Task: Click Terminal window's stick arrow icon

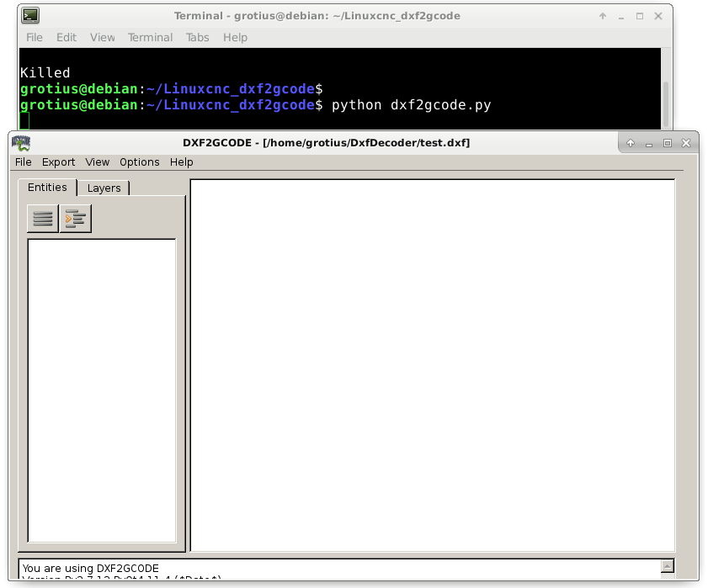Action: [x=603, y=16]
